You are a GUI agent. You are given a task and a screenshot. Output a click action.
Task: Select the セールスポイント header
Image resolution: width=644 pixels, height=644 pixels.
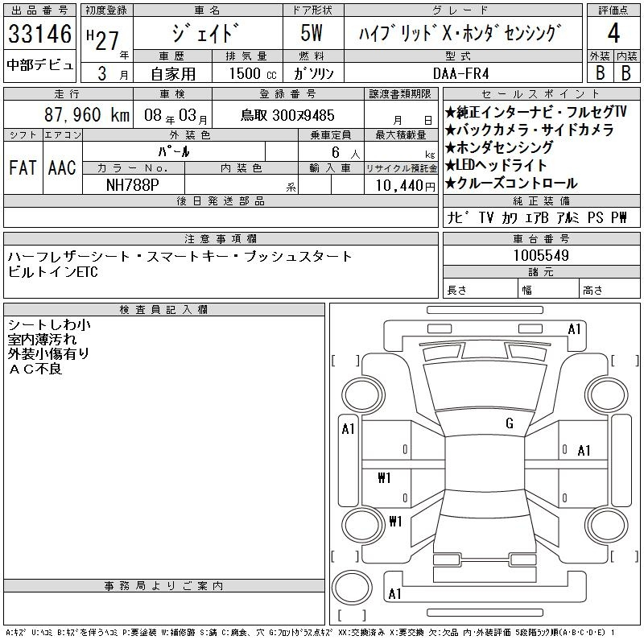541,93
